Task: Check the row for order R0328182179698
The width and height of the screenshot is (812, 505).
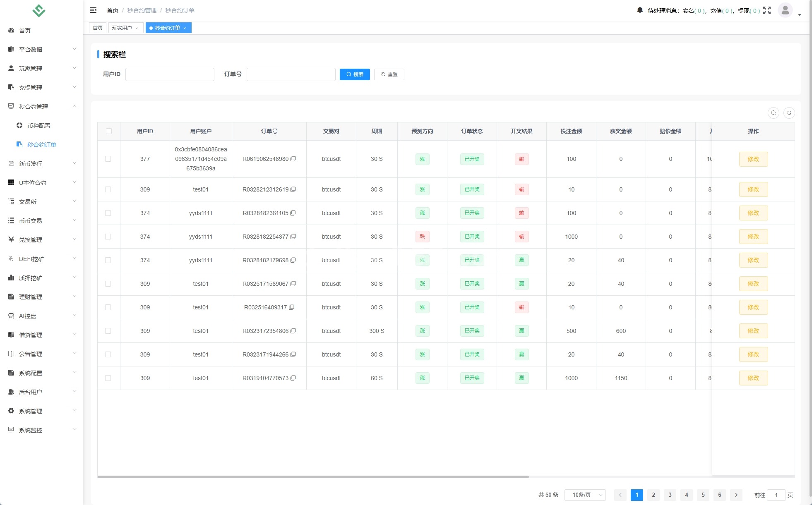Action: pos(109,260)
